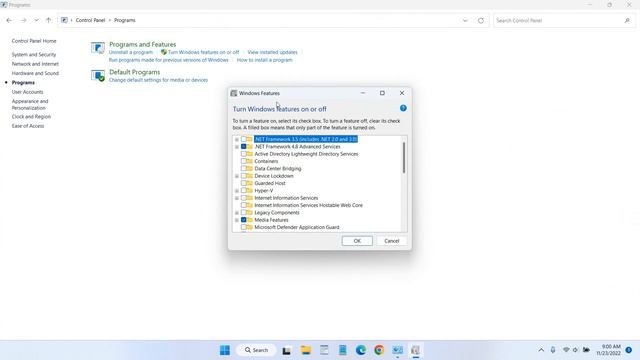Open the Wi-Fi network tray icon
Image resolution: width=640 pixels, height=360 pixels.
pyautogui.click(x=566, y=350)
